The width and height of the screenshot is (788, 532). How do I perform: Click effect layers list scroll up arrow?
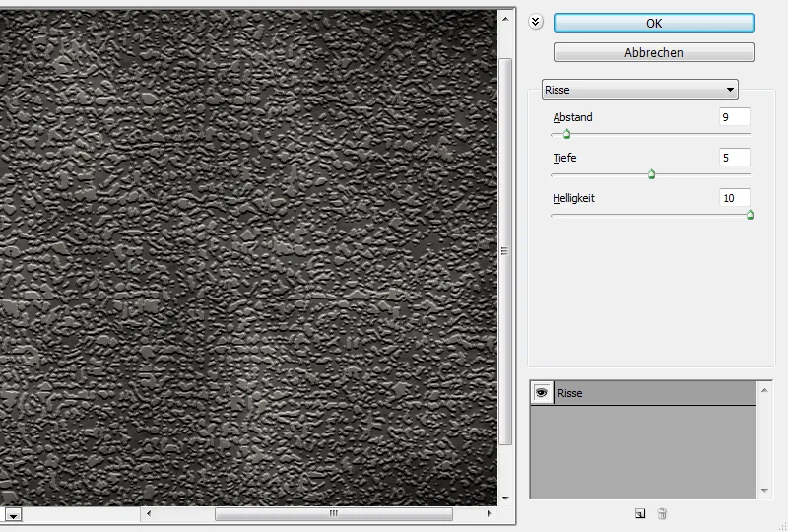[764, 390]
